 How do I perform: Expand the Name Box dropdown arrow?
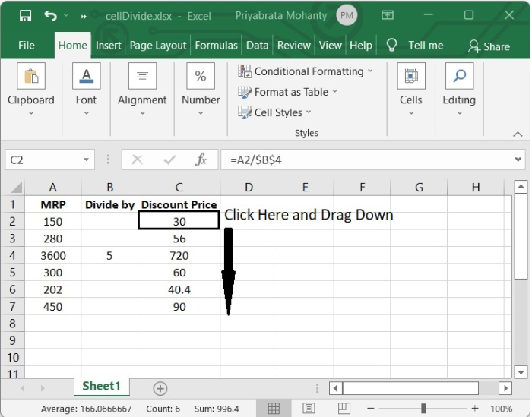pos(86,160)
